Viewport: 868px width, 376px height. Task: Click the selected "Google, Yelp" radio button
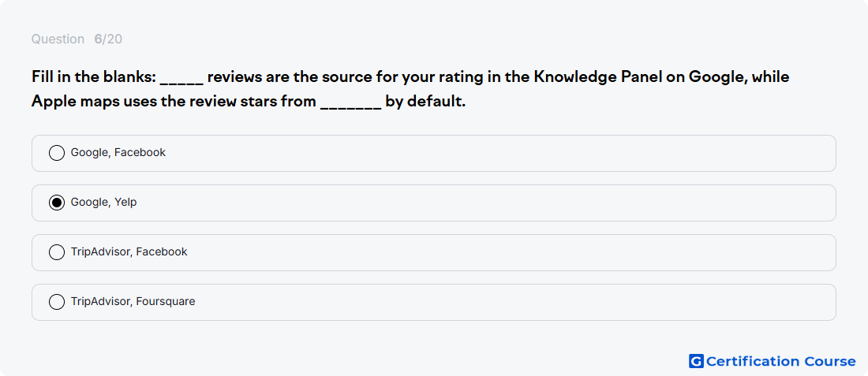point(57,203)
